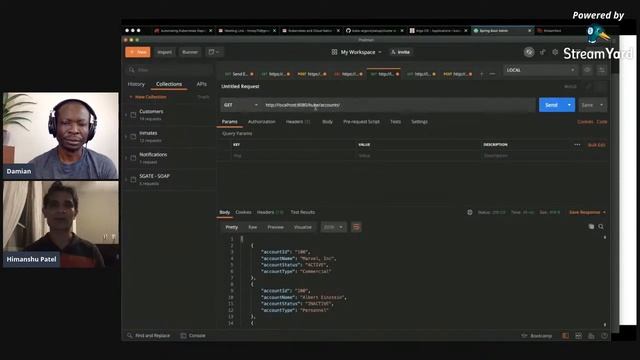Expand the Inmates collection arrow

click(x=126, y=137)
